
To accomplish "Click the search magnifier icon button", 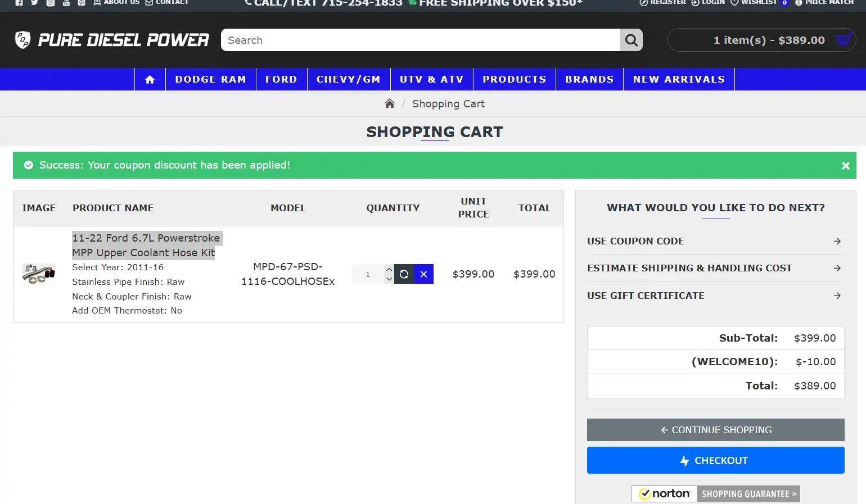I will (x=631, y=40).
